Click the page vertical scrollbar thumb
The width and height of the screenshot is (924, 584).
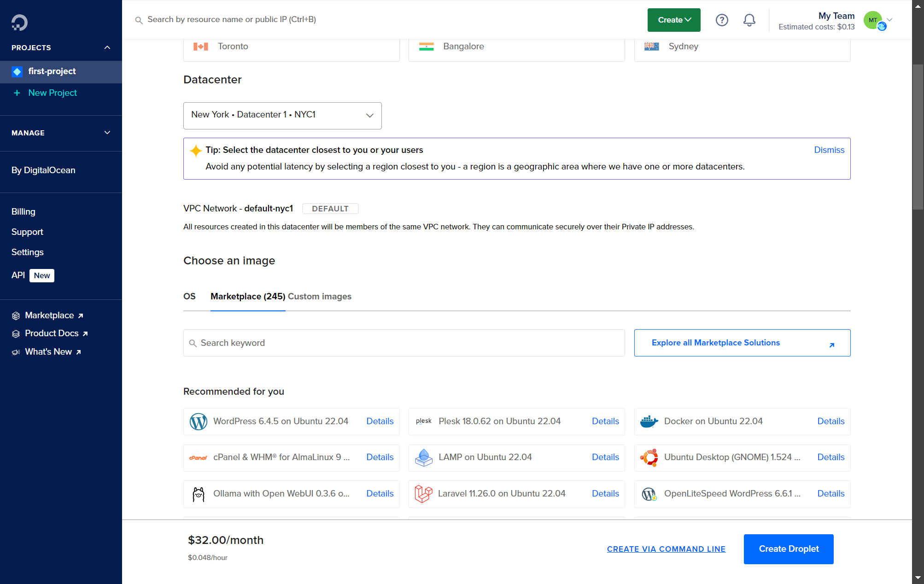[918, 137]
